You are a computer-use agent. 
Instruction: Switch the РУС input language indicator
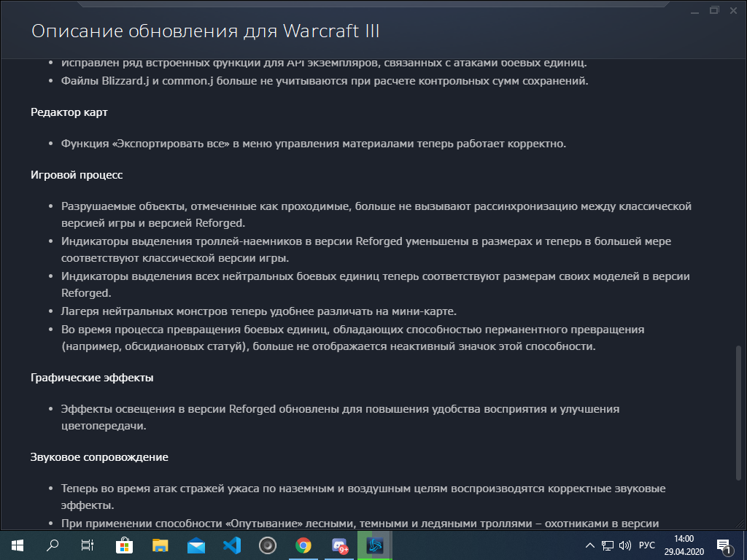tap(646, 545)
